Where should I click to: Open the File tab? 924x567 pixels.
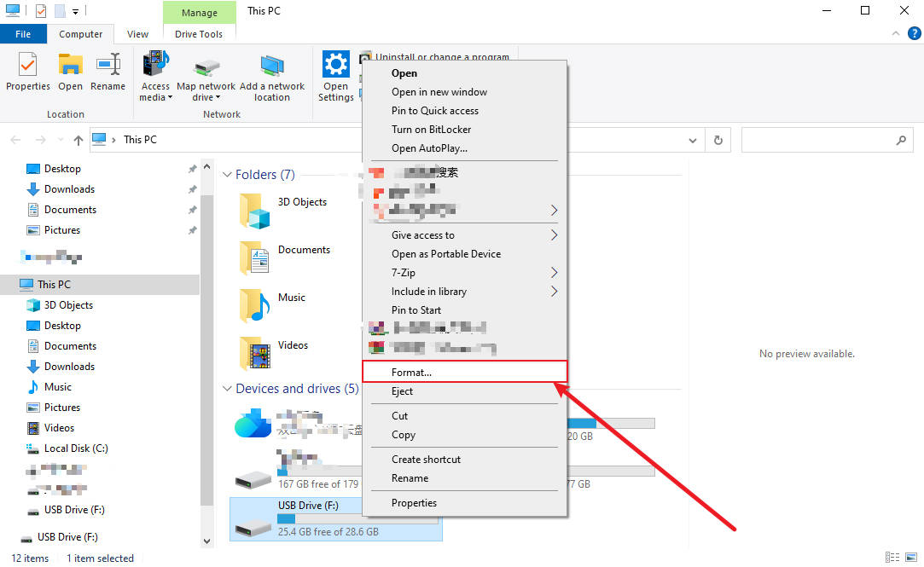(23, 34)
